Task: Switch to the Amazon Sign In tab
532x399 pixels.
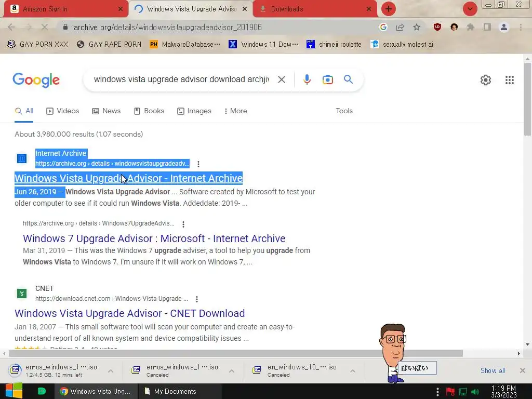Action: tap(60, 9)
